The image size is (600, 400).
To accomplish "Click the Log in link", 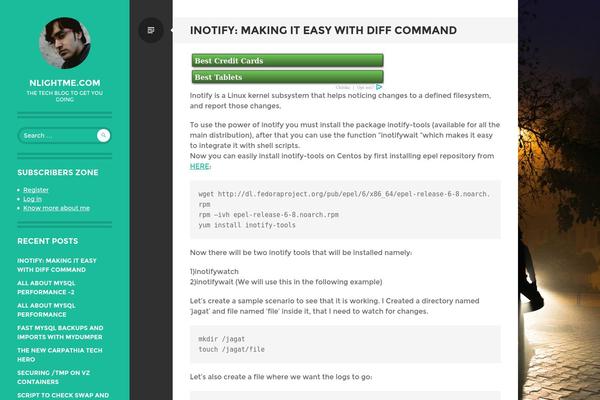I will point(32,199).
